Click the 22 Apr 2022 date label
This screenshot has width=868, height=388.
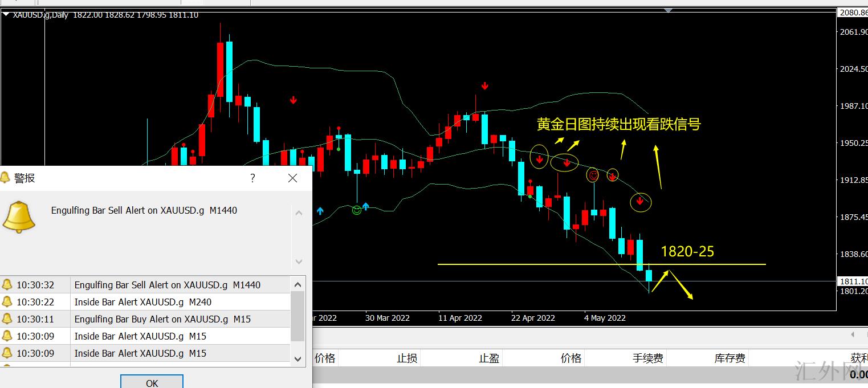(x=533, y=318)
